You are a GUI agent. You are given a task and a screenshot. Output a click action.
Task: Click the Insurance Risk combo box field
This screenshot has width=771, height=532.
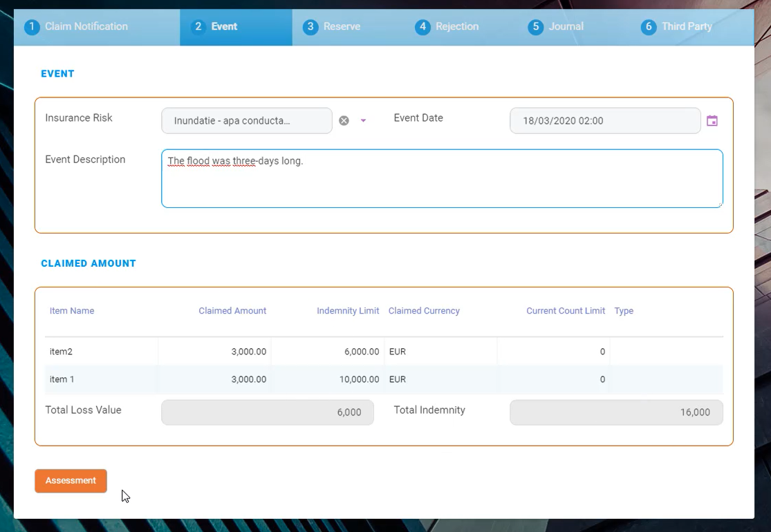click(246, 121)
